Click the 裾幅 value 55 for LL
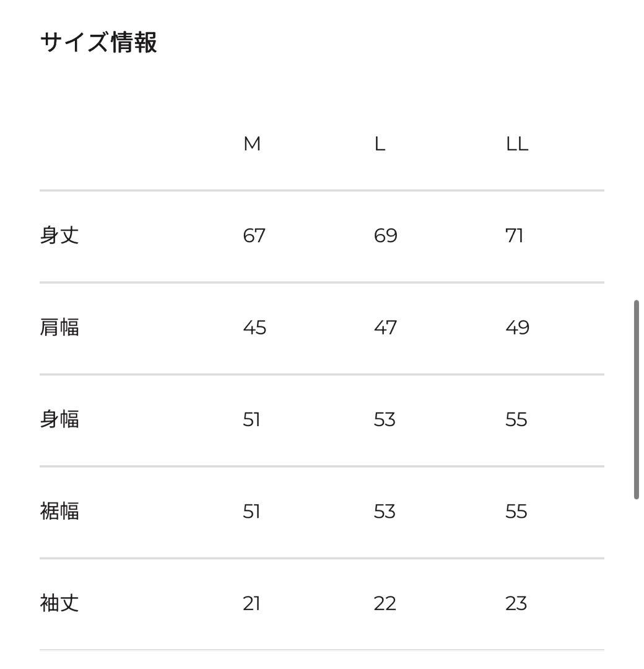This screenshot has height=669, width=644. pos(516,511)
